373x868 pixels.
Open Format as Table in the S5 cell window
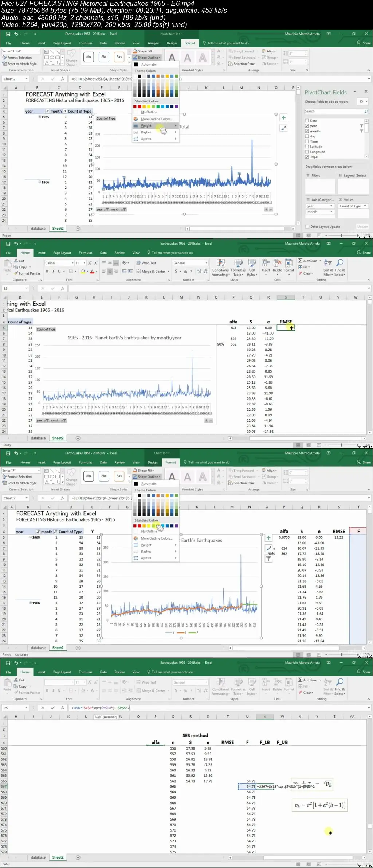point(238,268)
